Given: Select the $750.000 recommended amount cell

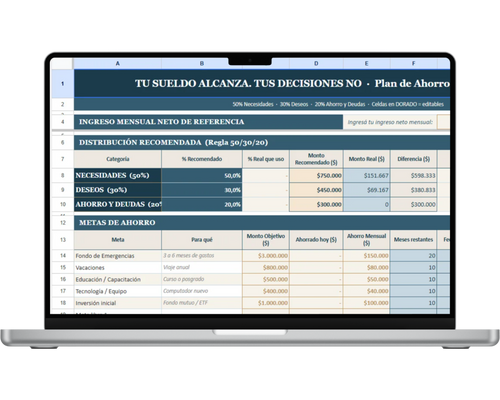Looking at the screenshot, I should (316, 175).
